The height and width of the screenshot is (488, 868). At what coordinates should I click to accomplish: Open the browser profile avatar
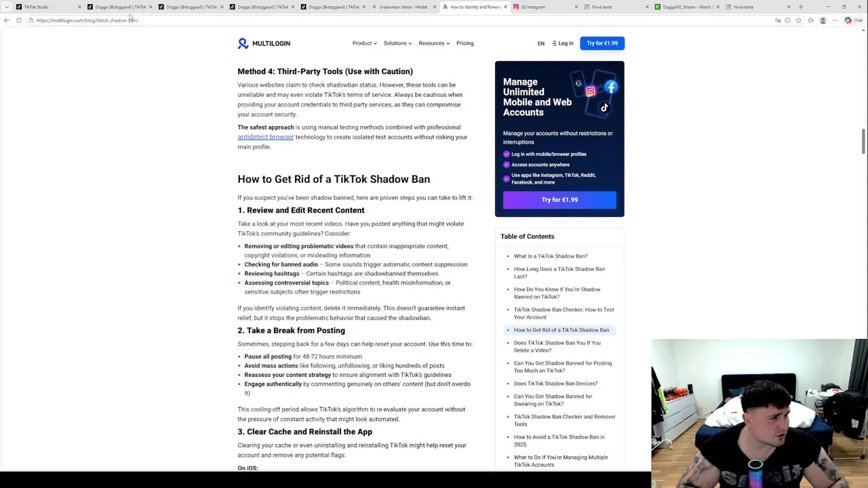coord(823,20)
